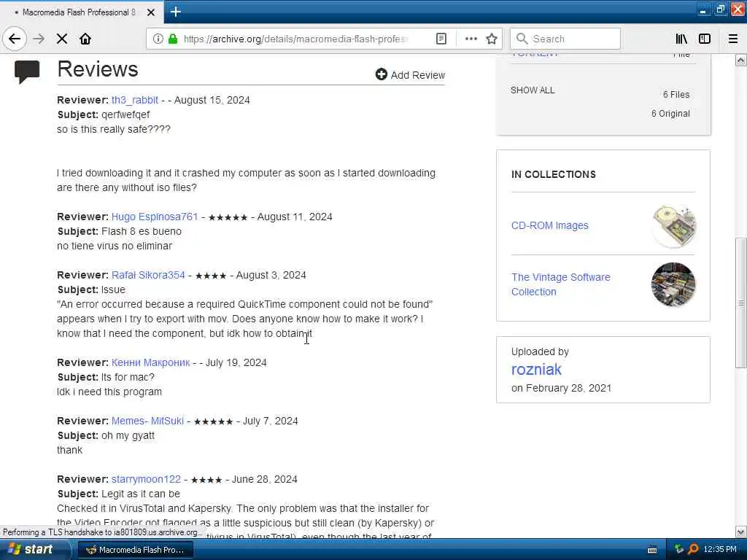Open a new tab with plus button

175,12
